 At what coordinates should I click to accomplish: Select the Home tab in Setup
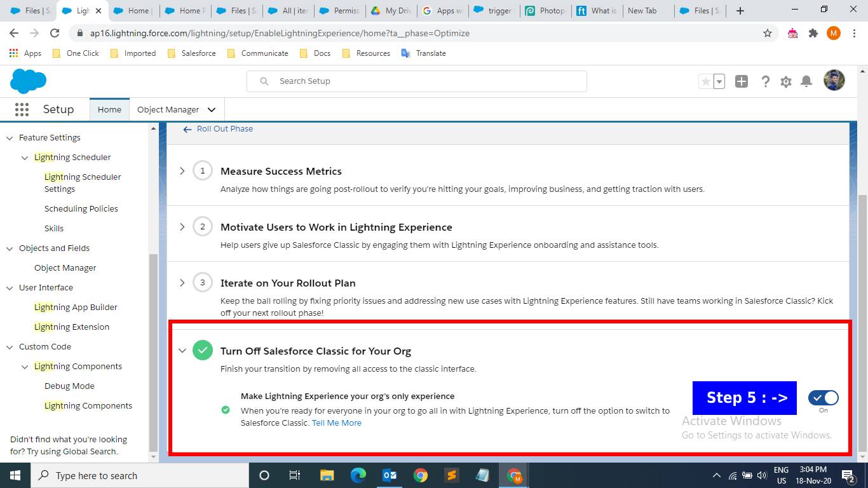[x=109, y=109]
